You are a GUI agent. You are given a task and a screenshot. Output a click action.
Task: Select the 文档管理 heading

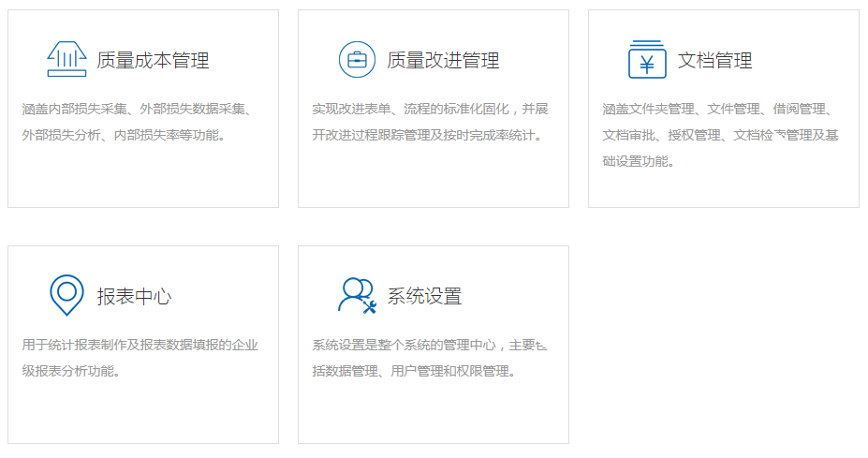[x=714, y=61]
